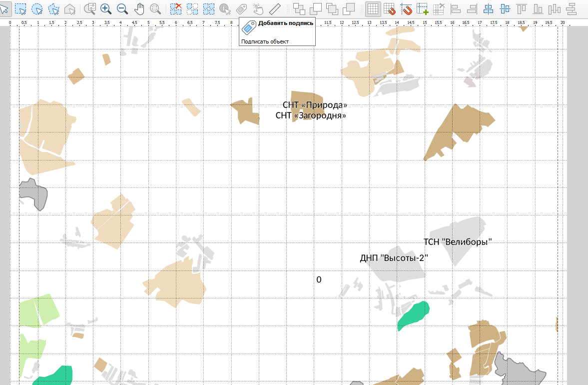Click the add label tag tool
Image resolution: width=588 pixels, height=385 pixels.
coord(241,8)
